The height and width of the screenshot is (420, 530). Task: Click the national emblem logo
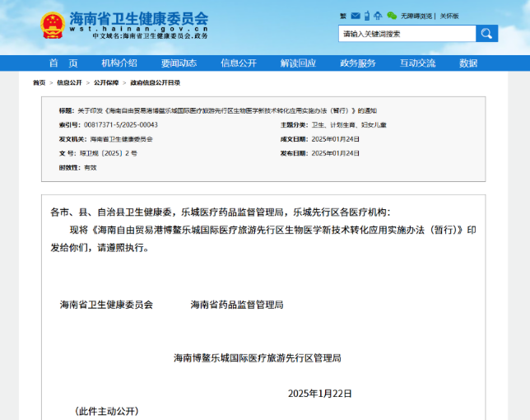52,25
